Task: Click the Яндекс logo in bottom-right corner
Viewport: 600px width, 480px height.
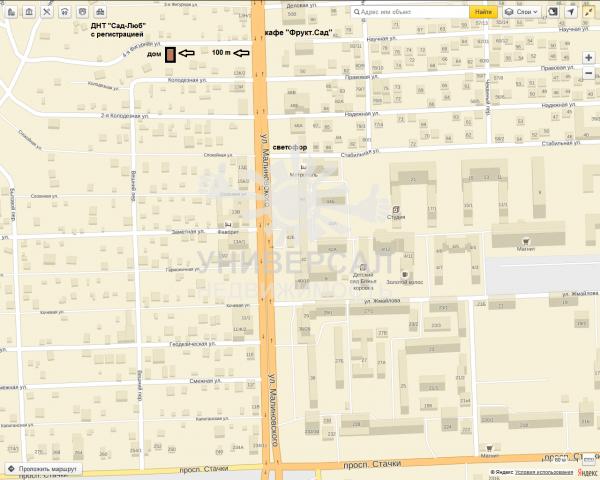Action: (x=504, y=471)
